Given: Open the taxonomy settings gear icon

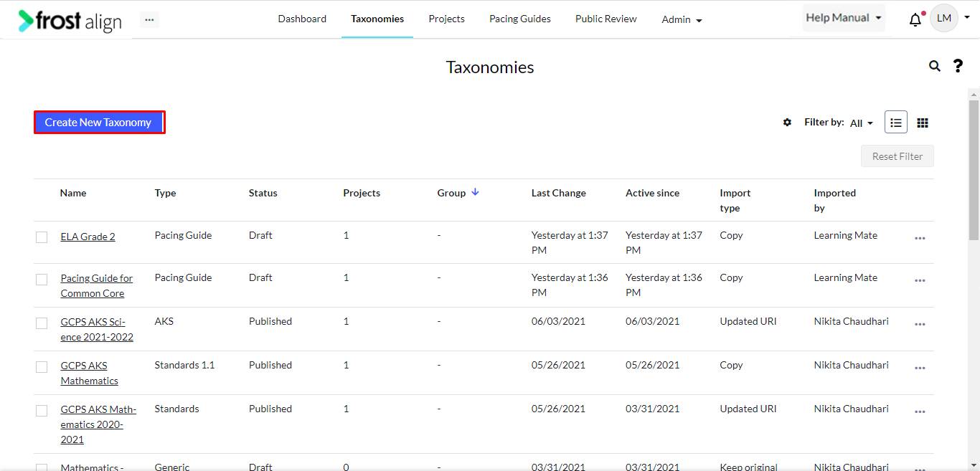Looking at the screenshot, I should (x=787, y=122).
